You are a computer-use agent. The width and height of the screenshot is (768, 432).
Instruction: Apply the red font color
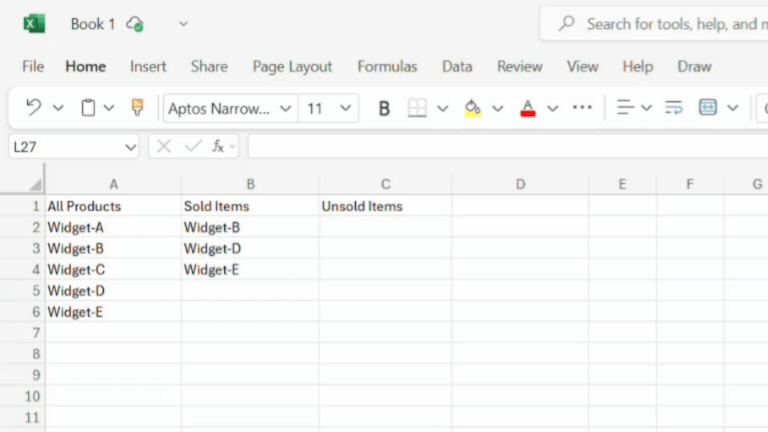pyautogui.click(x=528, y=108)
